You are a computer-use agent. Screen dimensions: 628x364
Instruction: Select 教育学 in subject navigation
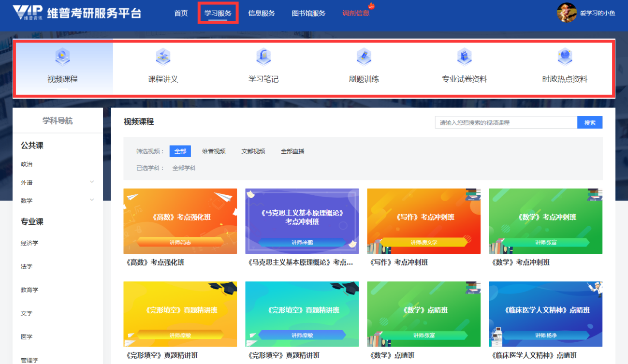[29, 290]
